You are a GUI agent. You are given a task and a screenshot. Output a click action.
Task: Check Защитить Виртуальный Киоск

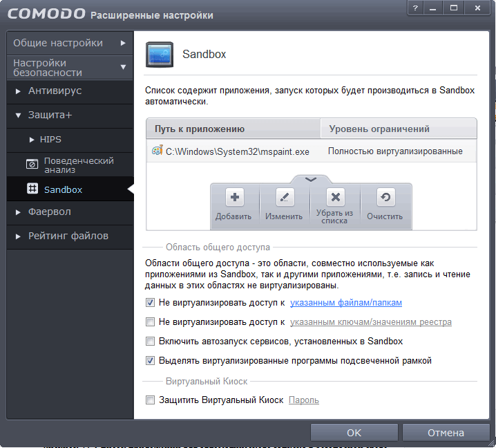151,400
